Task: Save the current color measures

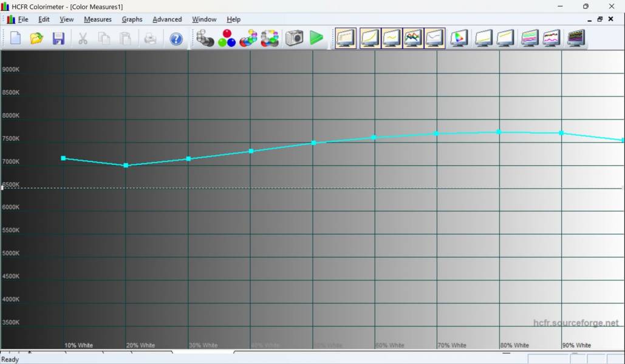Action: [x=58, y=38]
